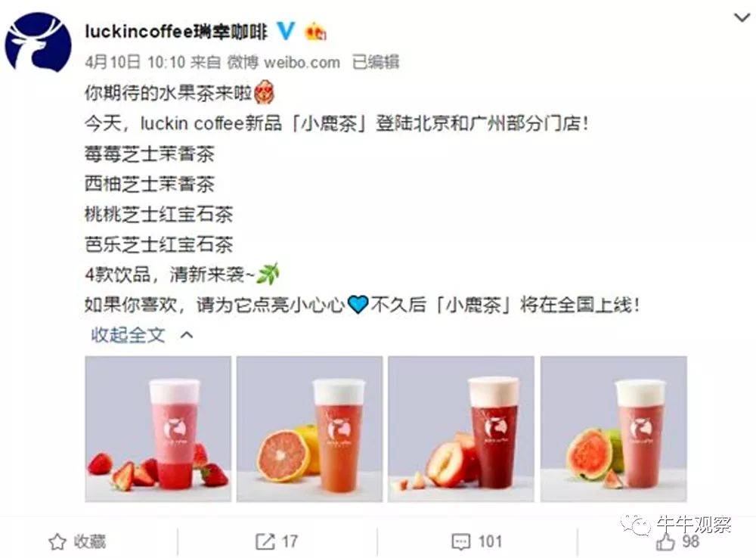Open the peach tea photo

[461, 429]
